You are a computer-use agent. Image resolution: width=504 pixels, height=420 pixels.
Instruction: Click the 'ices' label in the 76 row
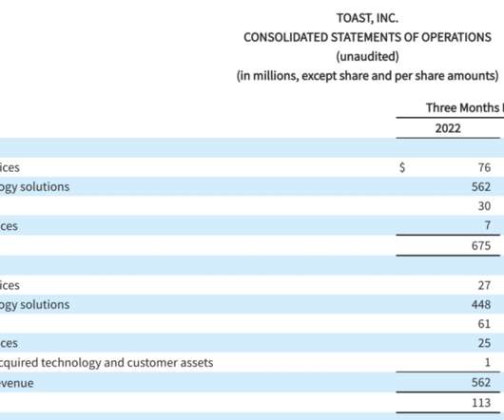pyautogui.click(x=10, y=167)
